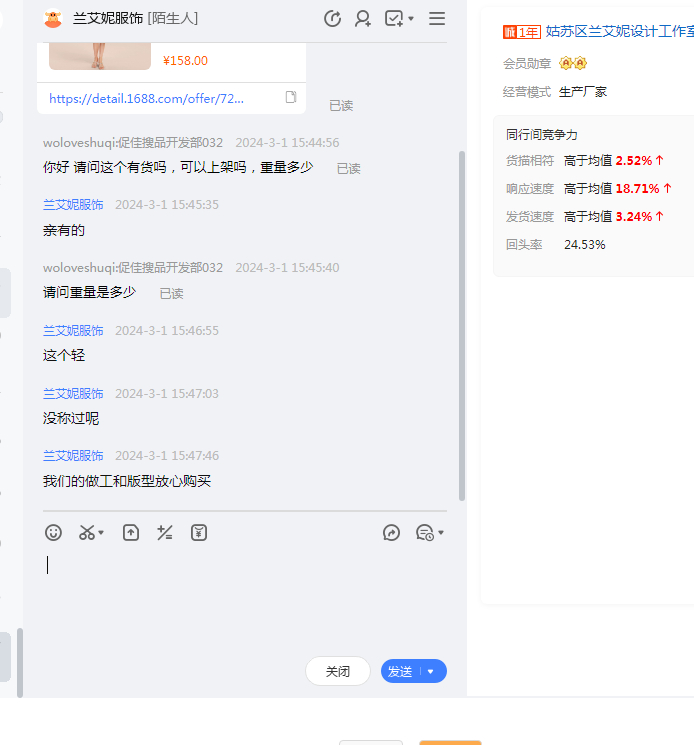The height and width of the screenshot is (745, 694).
Task: Click the 关闭 close chat button
Action: (x=338, y=672)
